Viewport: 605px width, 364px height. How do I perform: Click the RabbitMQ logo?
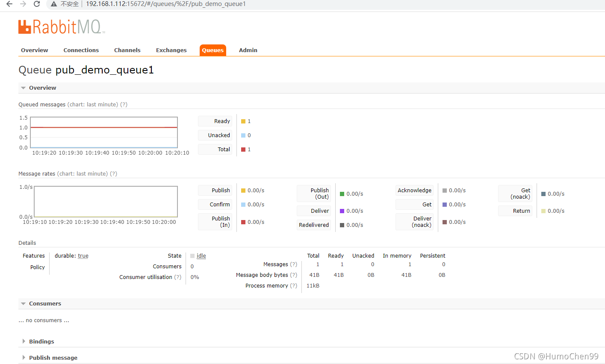(x=62, y=27)
